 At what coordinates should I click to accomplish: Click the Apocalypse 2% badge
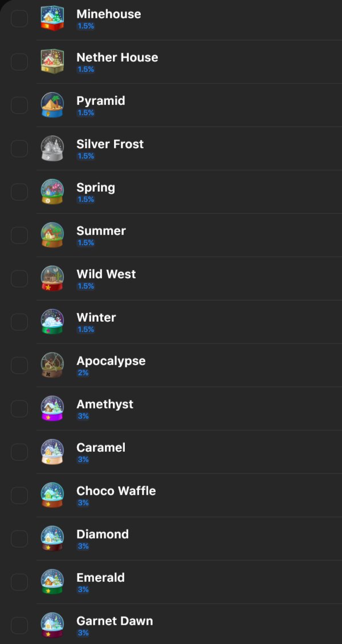click(x=83, y=373)
